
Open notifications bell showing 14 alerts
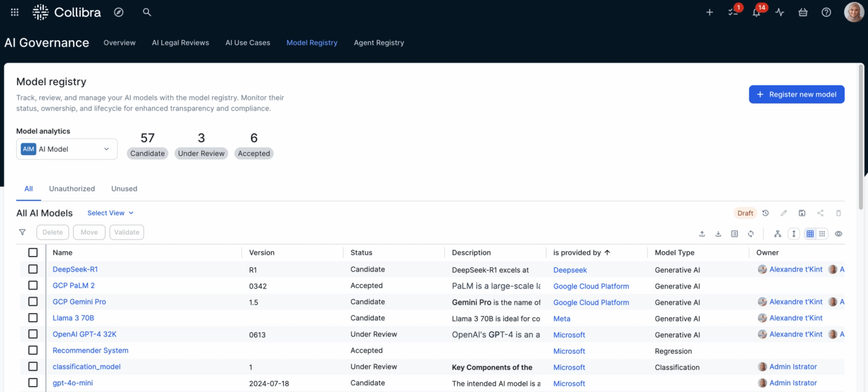point(756,11)
